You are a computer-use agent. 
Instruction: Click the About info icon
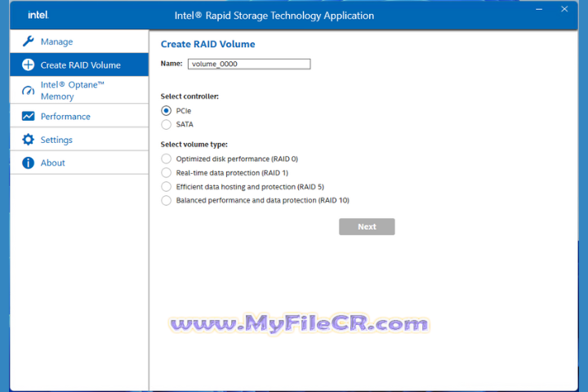(x=28, y=163)
